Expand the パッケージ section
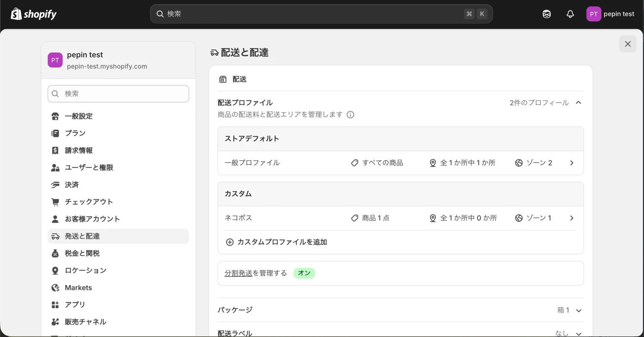The image size is (644, 337). 579,310
